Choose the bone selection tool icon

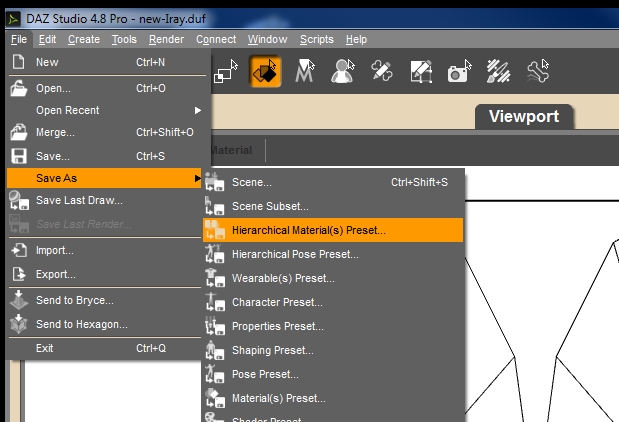pyautogui.click(x=538, y=71)
